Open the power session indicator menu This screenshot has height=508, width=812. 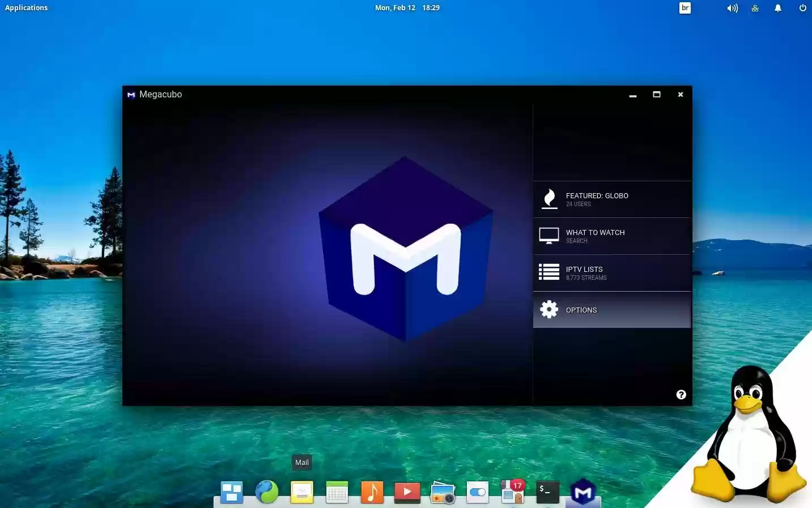(x=802, y=7)
